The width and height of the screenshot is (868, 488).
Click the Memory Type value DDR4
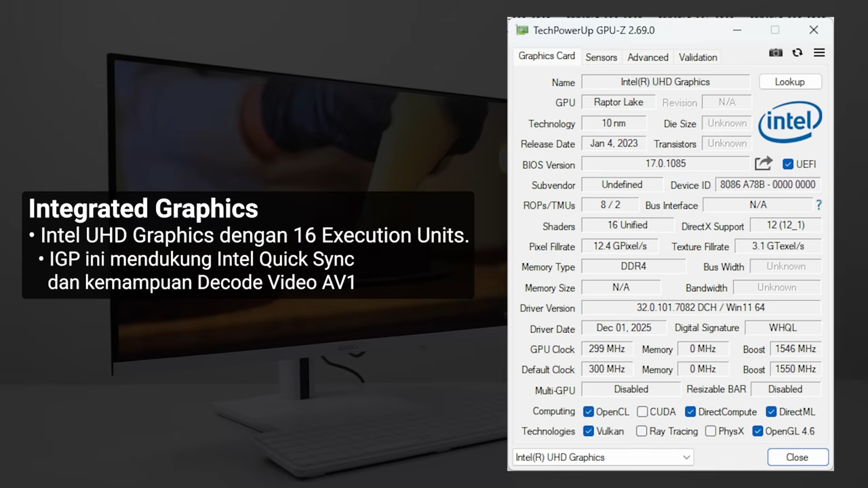pyautogui.click(x=633, y=266)
